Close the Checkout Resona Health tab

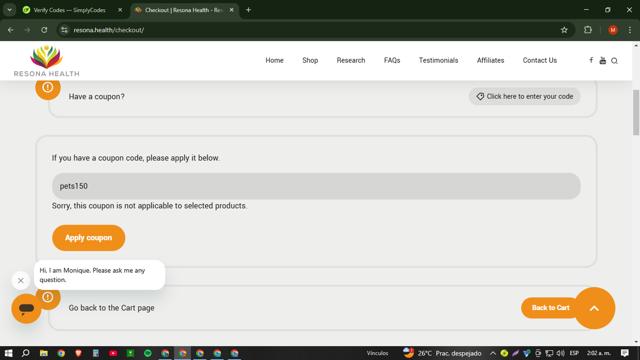[231, 10]
